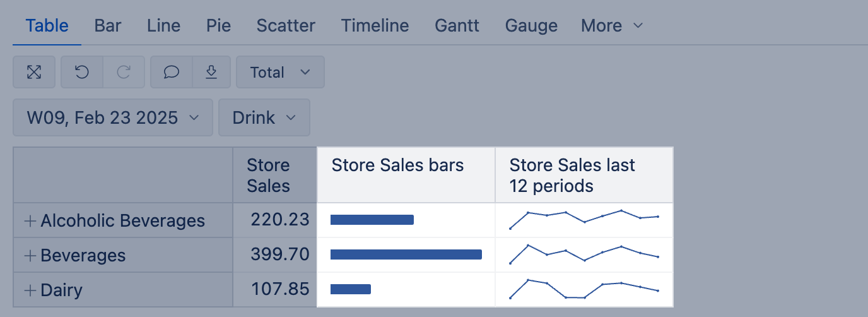Screen dimensions: 868x317
Task: Expand the Dairy row plus icon
Action: pyautogui.click(x=30, y=290)
